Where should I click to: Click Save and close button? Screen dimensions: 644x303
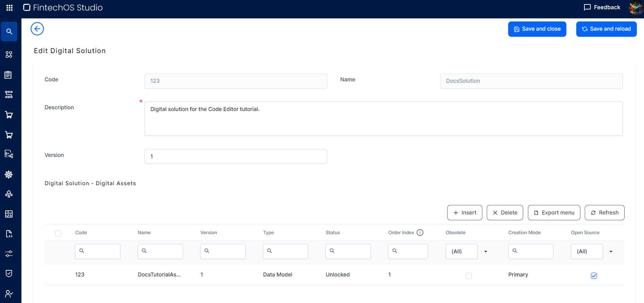537,29
